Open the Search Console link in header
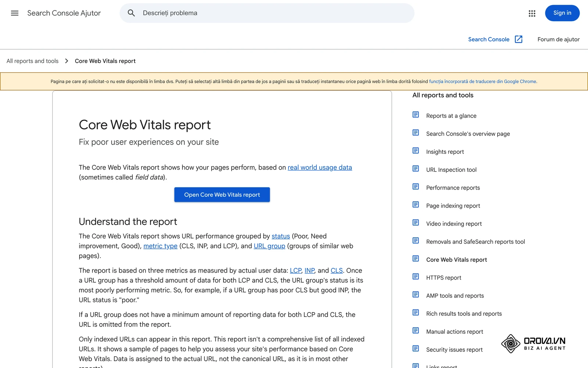Image resolution: width=588 pixels, height=368 pixels. pos(488,39)
